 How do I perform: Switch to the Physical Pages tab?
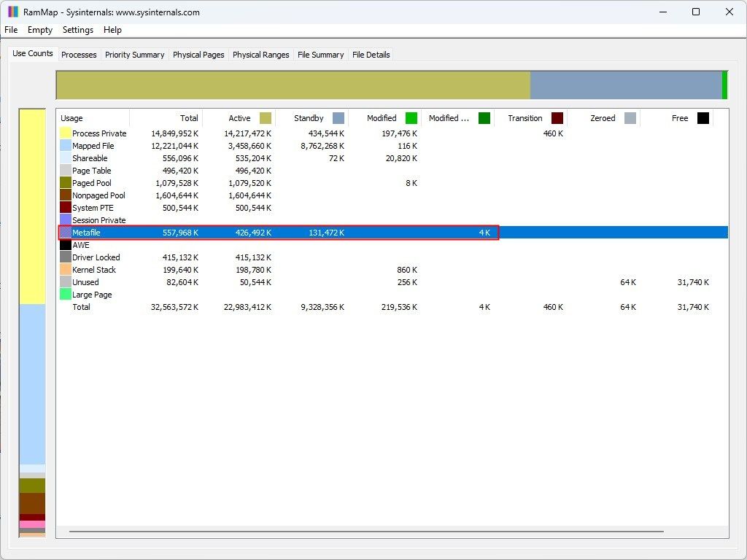[x=198, y=55]
